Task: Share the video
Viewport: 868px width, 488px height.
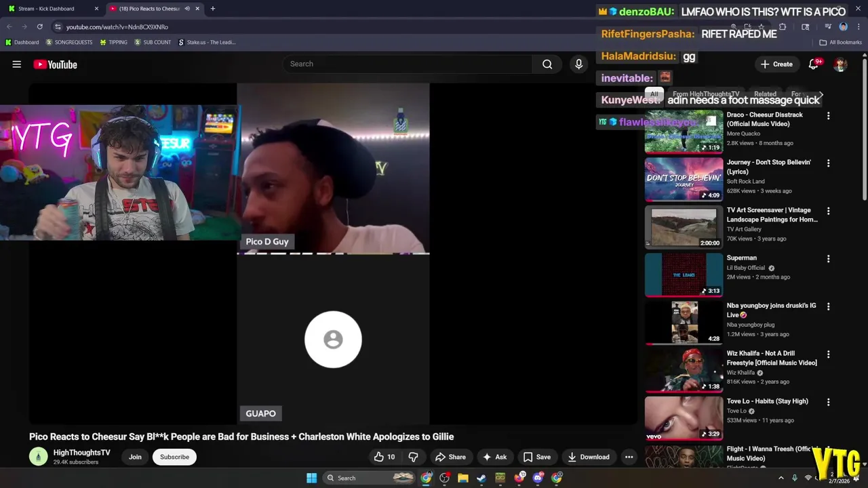Action: coord(450,457)
